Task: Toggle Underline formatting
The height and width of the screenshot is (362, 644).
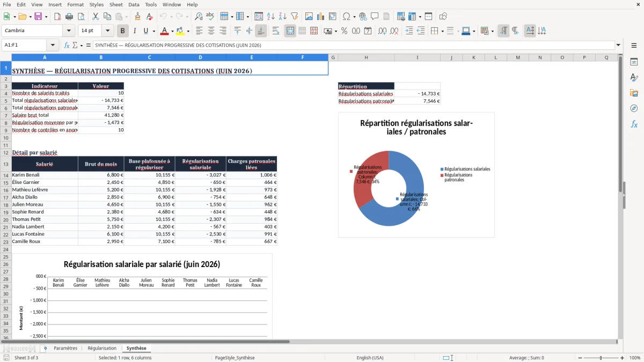Action: tap(146, 31)
